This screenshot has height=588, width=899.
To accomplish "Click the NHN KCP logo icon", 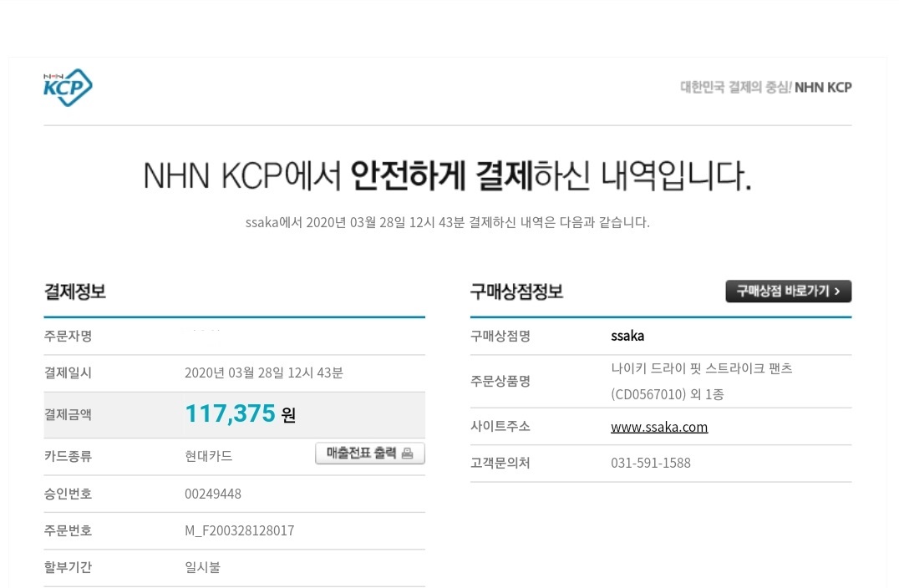I will pos(68,87).
